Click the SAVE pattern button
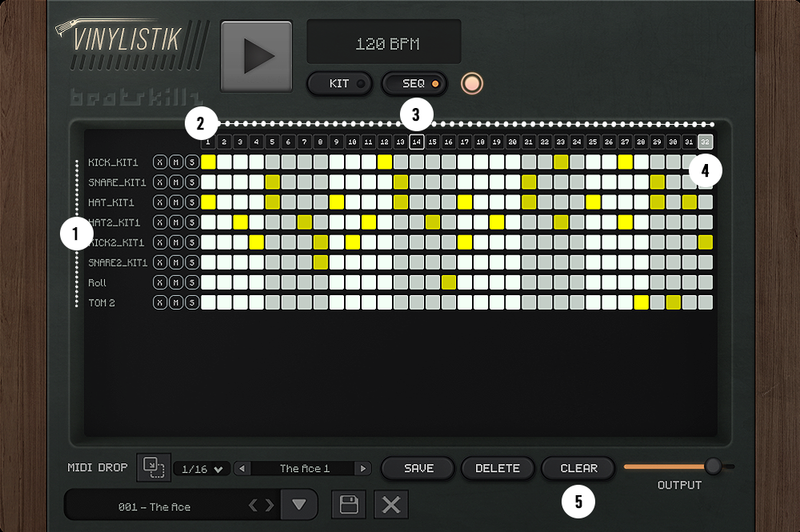This screenshot has width=800, height=532. point(417,468)
